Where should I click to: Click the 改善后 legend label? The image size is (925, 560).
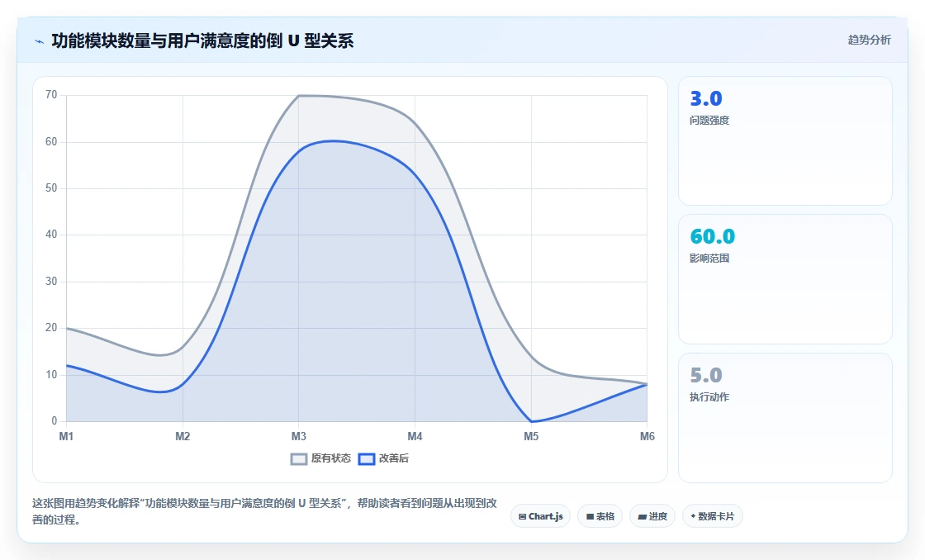(394, 458)
